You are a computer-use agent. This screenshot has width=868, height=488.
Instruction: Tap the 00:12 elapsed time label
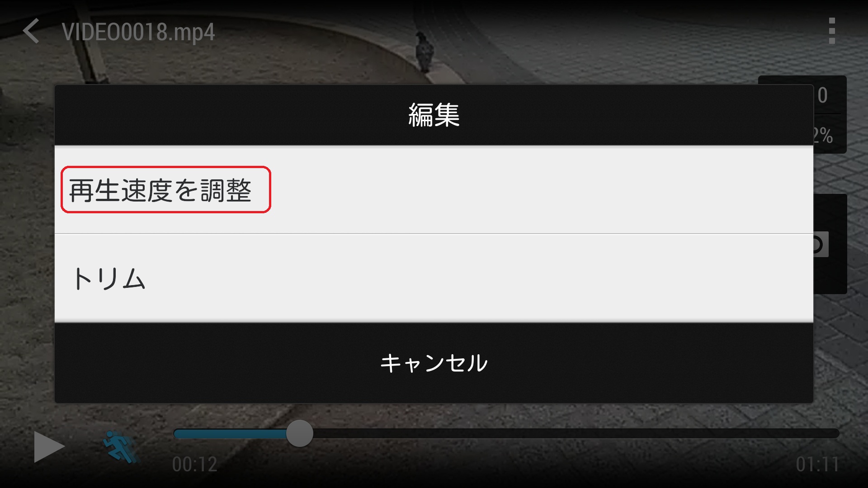click(x=195, y=464)
